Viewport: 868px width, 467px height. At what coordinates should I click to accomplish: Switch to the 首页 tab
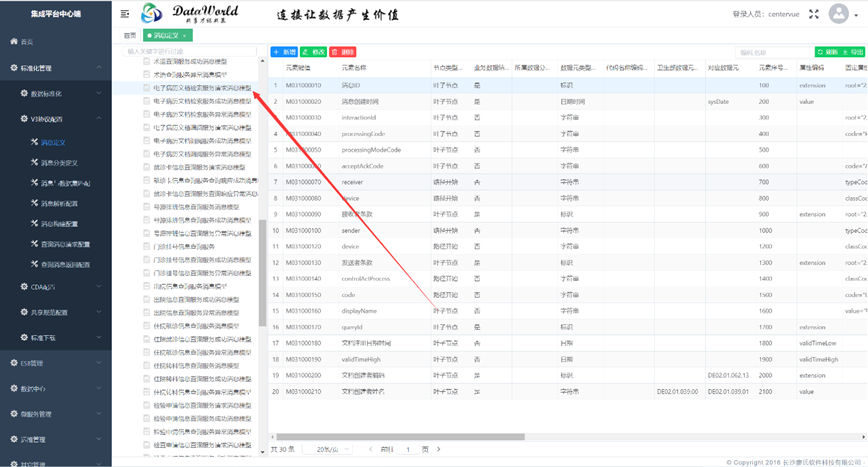(130, 35)
